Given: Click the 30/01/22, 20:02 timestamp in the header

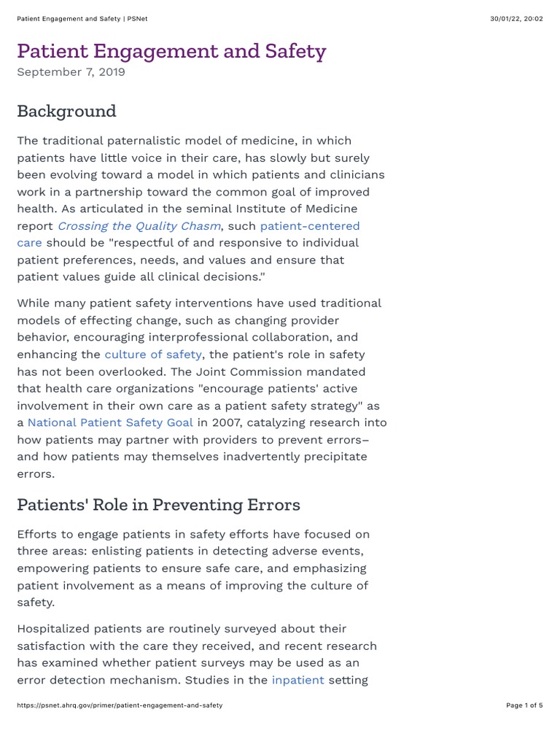Looking at the screenshot, I should pyautogui.click(x=516, y=18).
